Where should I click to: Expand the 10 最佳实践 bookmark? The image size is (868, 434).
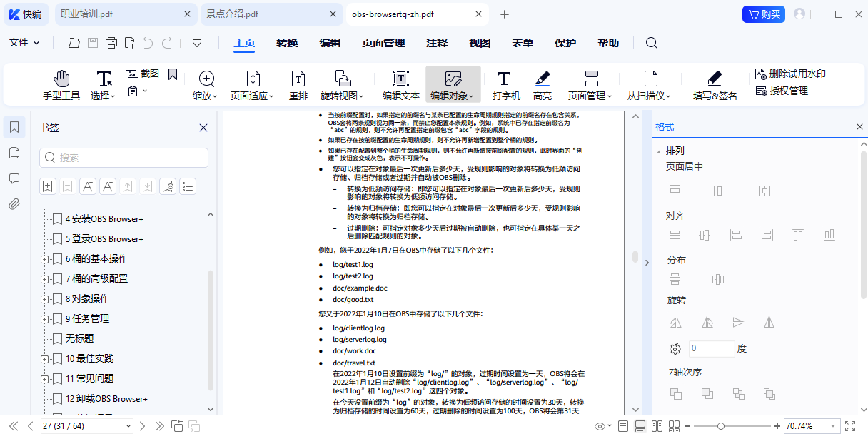(44, 359)
